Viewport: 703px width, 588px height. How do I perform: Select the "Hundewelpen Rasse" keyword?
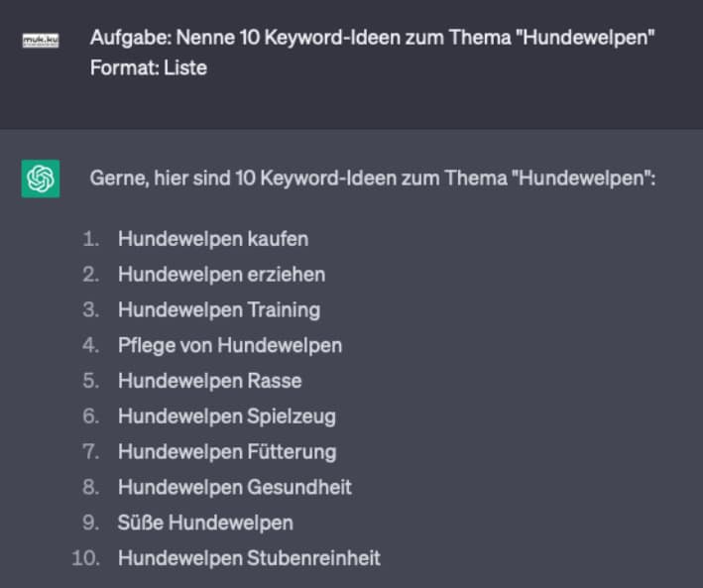pyautogui.click(x=209, y=381)
